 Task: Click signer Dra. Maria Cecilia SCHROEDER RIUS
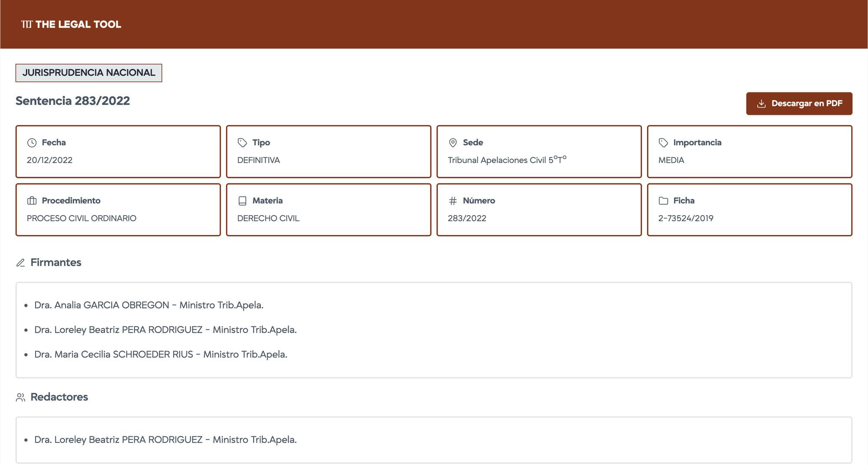161,355
